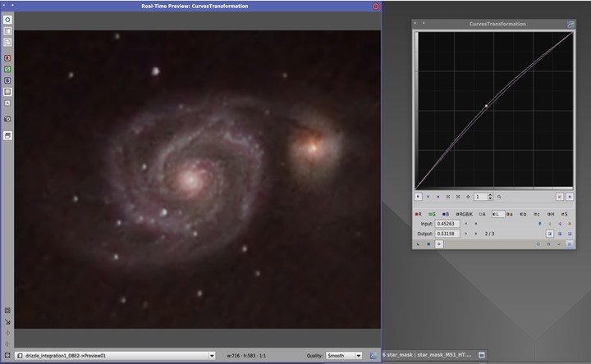Click the 'w:716 · h:583 · 1:1' status text

coord(246,355)
